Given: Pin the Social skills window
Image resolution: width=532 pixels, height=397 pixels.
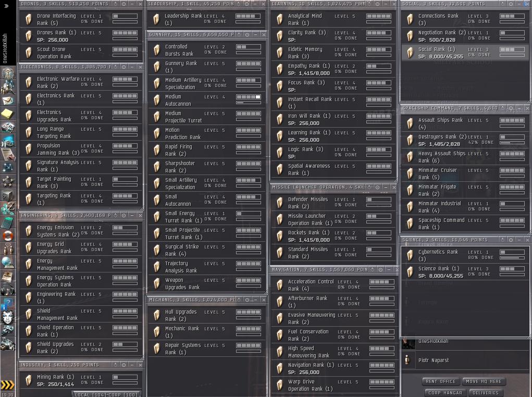Looking at the screenshot, I should [x=502, y=4].
